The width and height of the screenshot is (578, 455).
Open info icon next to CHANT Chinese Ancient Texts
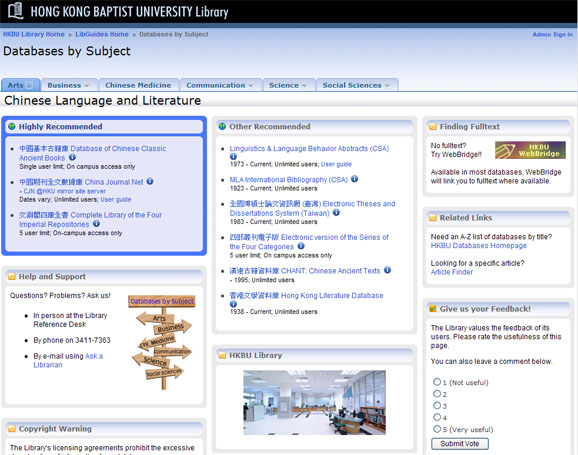(387, 270)
